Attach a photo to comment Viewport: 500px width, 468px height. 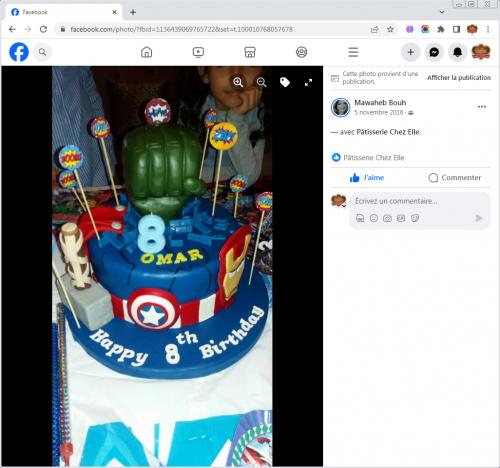pos(387,218)
